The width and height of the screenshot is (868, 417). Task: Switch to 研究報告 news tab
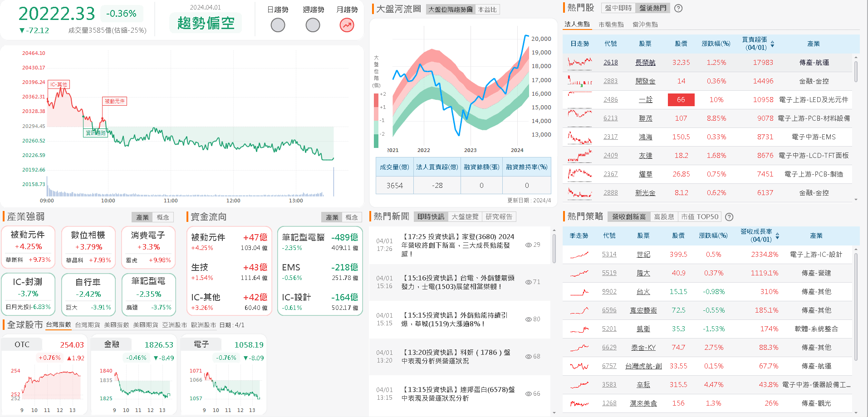click(x=499, y=217)
